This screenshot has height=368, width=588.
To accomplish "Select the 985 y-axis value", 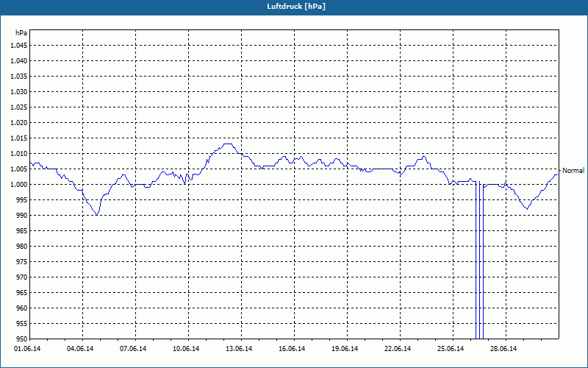I will pyautogui.click(x=23, y=231).
